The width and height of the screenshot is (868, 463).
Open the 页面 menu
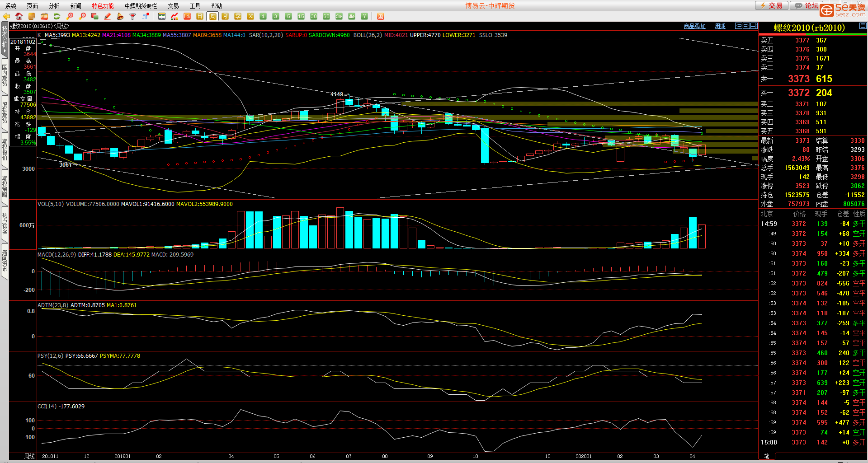pyautogui.click(x=33, y=6)
